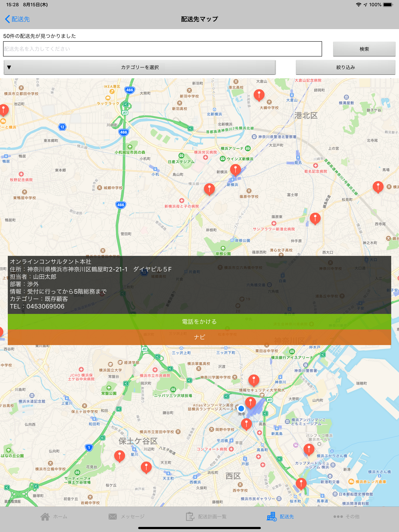
Task: Open the ホーム tab
Action: click(54, 516)
